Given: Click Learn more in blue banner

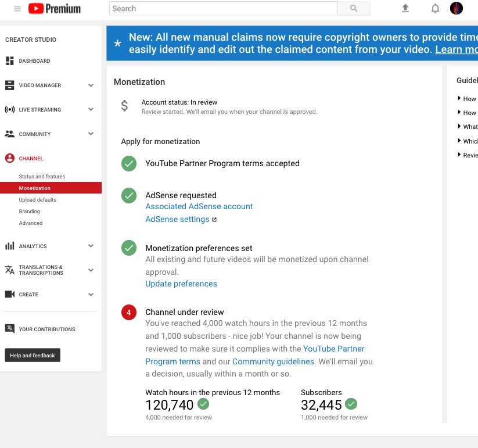Looking at the screenshot, I should tap(457, 49).
